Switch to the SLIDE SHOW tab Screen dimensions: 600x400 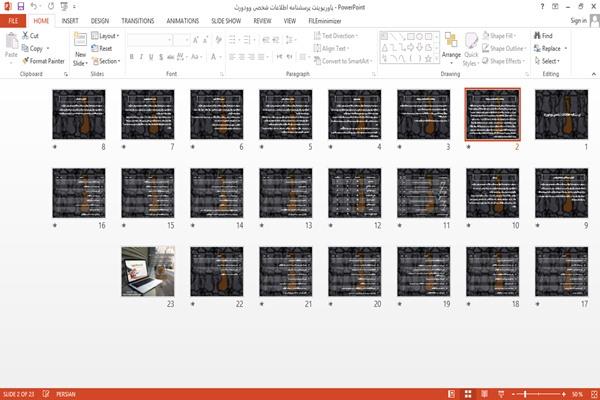(x=226, y=21)
